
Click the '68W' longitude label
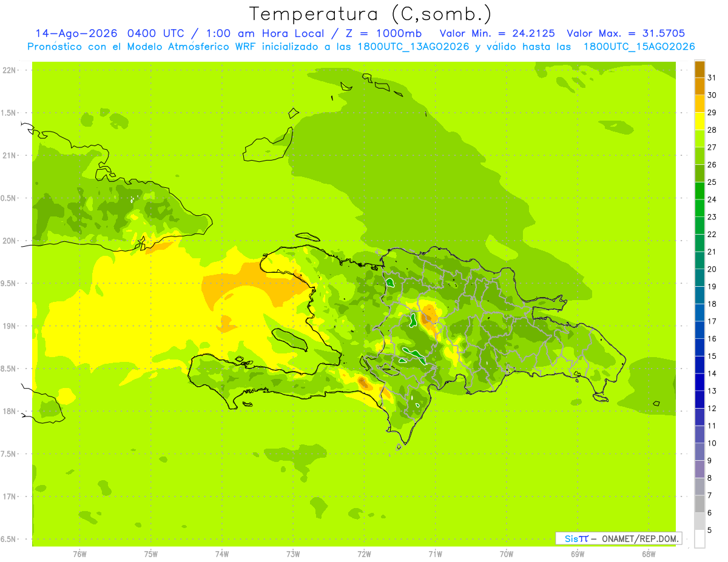tap(648, 554)
